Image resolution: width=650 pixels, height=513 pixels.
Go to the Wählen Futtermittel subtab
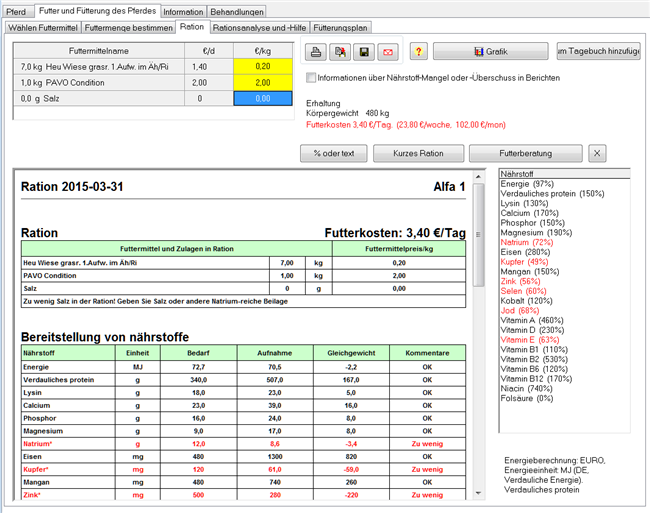point(43,28)
